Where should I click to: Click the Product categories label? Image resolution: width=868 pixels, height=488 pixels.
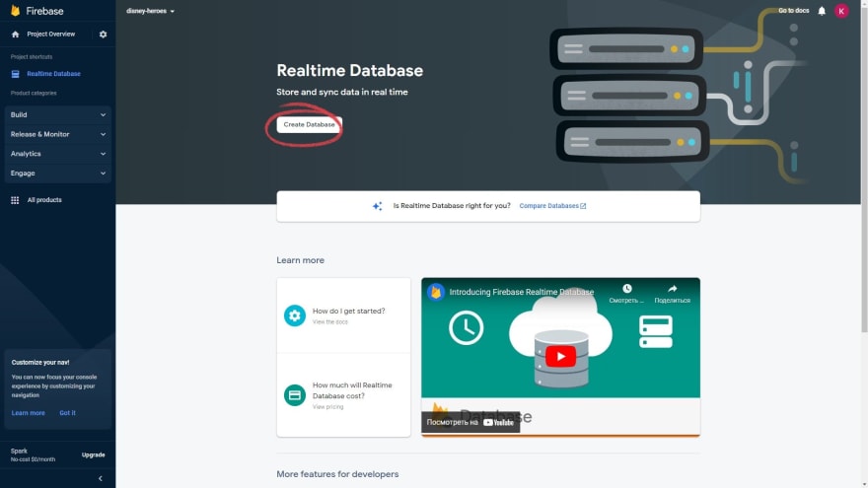click(x=34, y=93)
